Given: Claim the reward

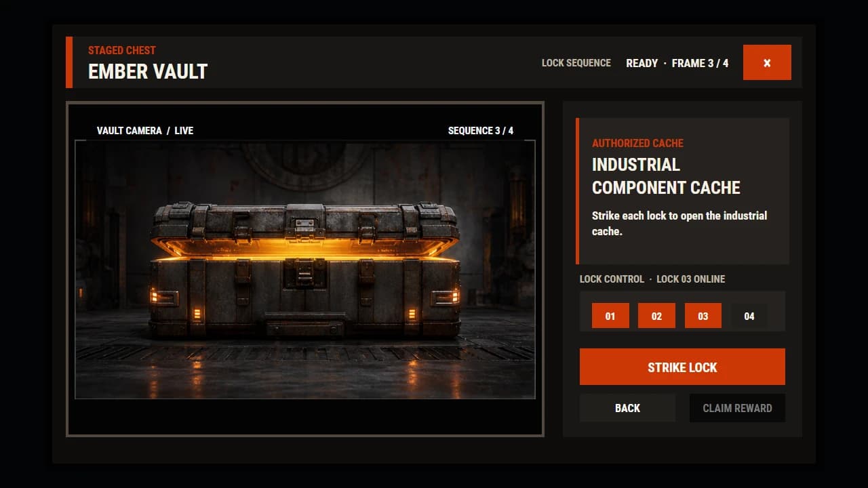Looking at the screenshot, I should tap(737, 408).
